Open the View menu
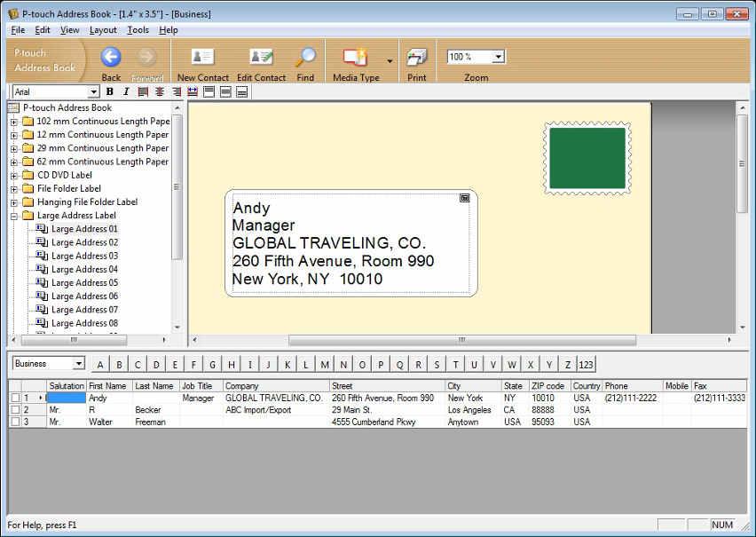The image size is (756, 537). pos(69,30)
